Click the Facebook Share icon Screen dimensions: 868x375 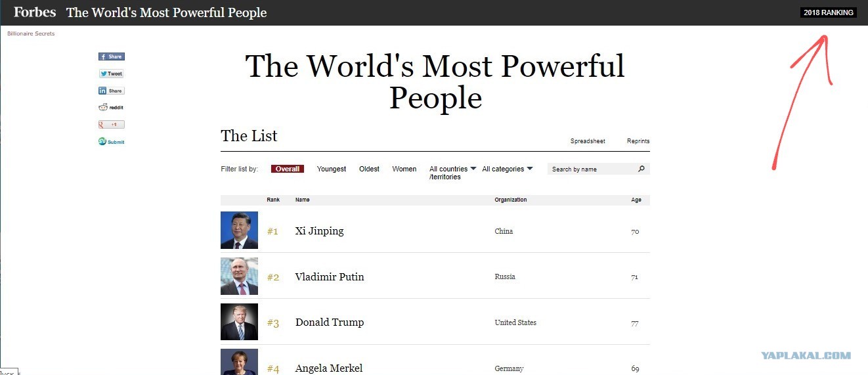coord(111,56)
